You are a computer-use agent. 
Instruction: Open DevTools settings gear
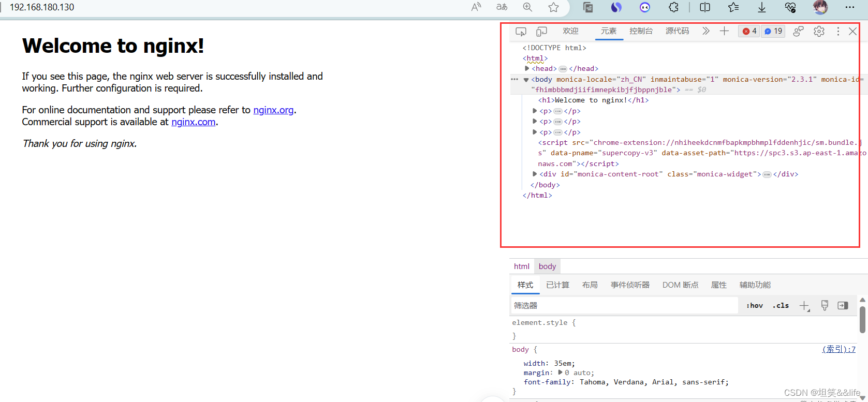point(819,31)
